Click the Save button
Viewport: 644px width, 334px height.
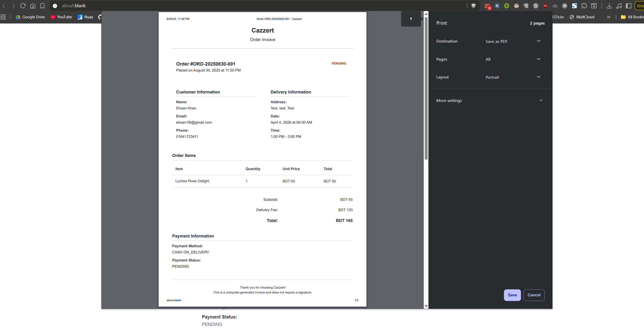pos(512,295)
